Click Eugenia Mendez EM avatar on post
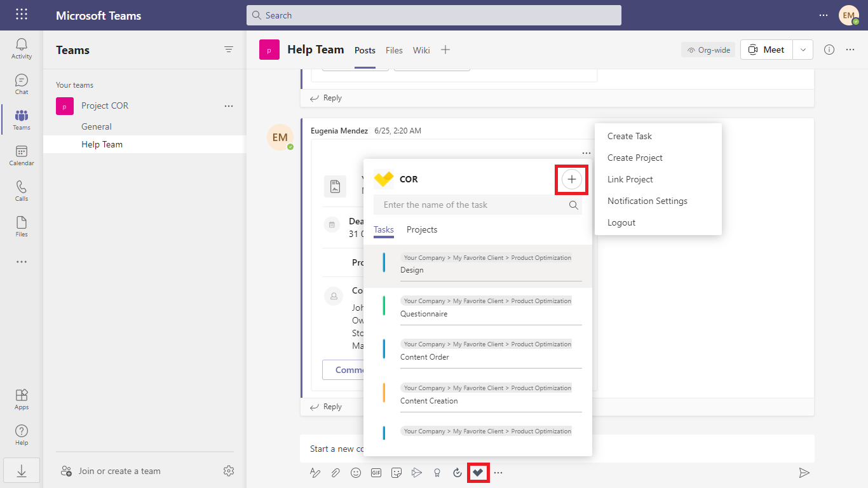Viewport: 868px width, 488px height. [280, 137]
